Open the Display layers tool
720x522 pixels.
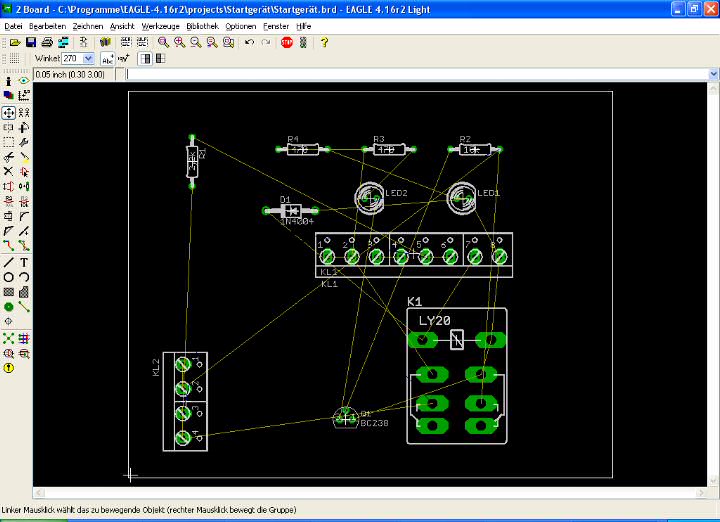[x=8, y=95]
